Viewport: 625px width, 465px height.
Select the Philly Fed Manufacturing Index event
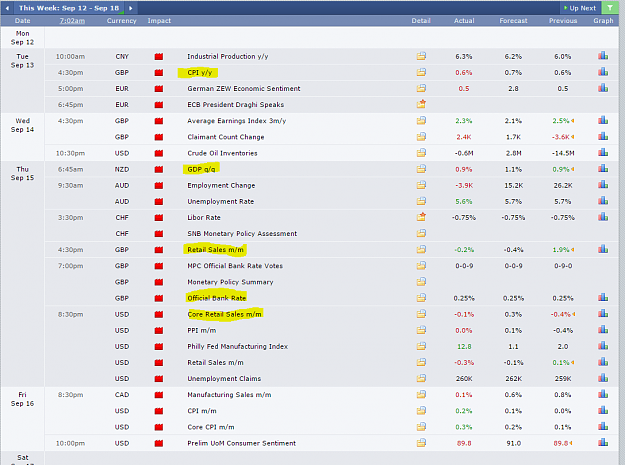(x=238, y=347)
